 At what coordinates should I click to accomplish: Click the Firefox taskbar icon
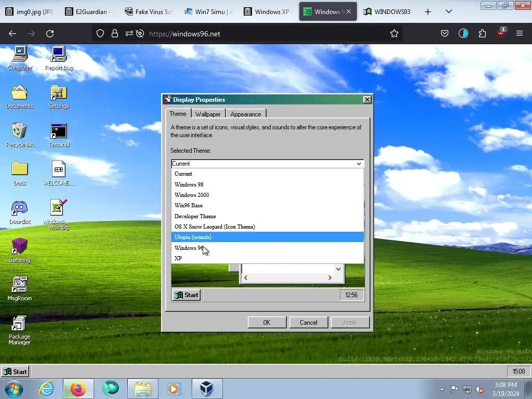tap(78, 389)
